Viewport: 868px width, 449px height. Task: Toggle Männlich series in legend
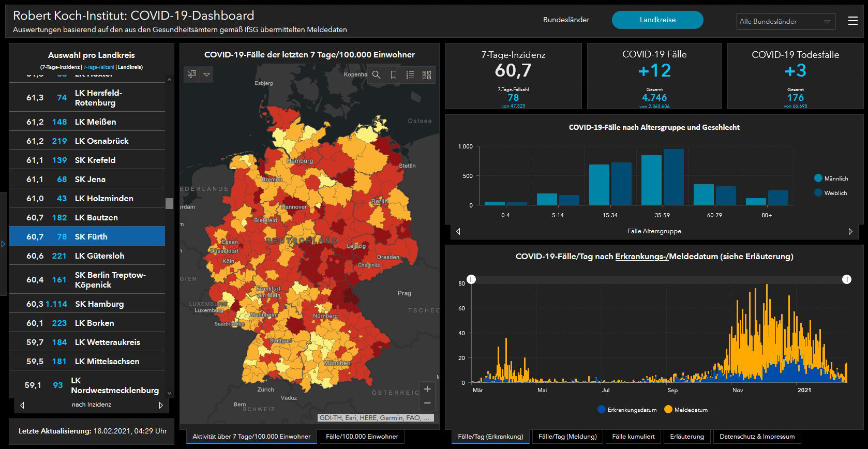pos(831,178)
